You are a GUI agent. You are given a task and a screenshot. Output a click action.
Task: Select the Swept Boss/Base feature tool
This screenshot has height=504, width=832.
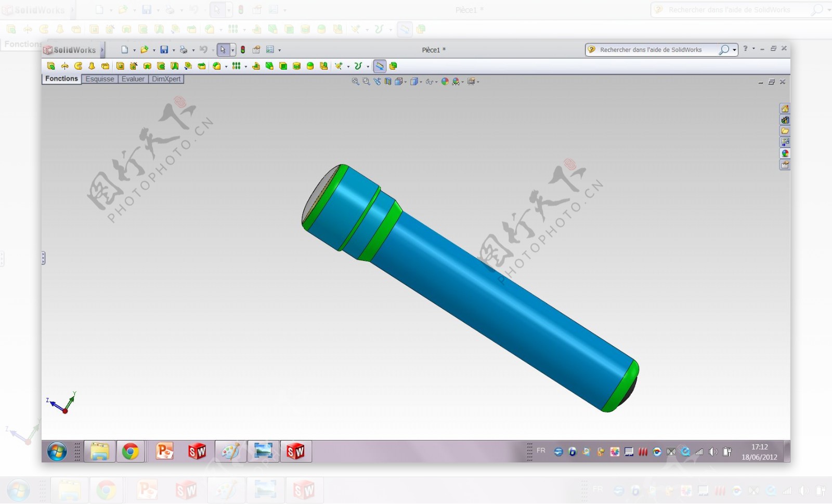coord(78,66)
